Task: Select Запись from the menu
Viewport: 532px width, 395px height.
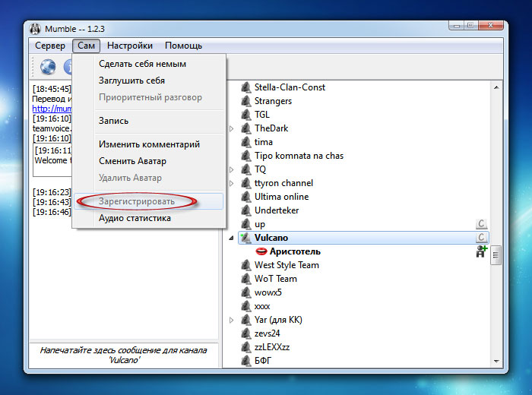Action: pos(149,121)
